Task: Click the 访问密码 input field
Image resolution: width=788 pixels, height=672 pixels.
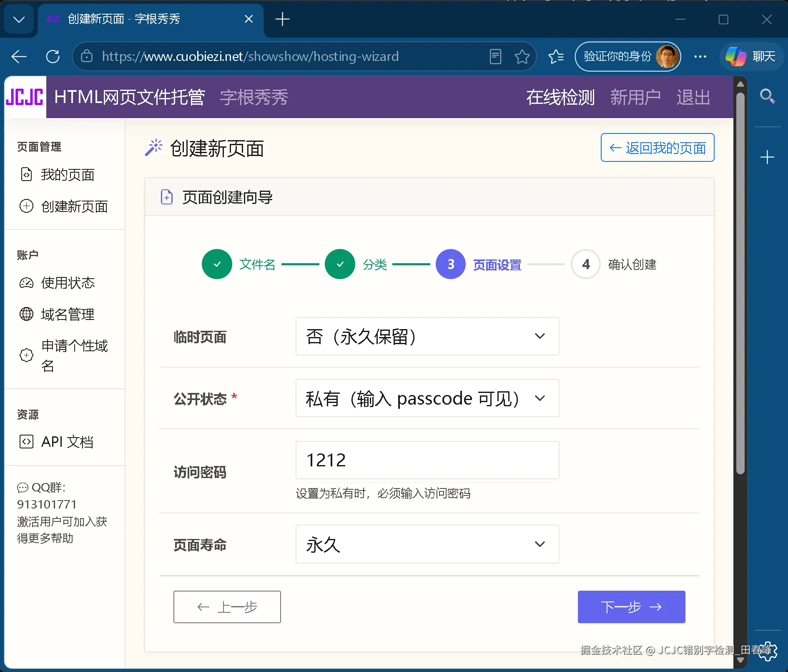Action: [x=427, y=460]
